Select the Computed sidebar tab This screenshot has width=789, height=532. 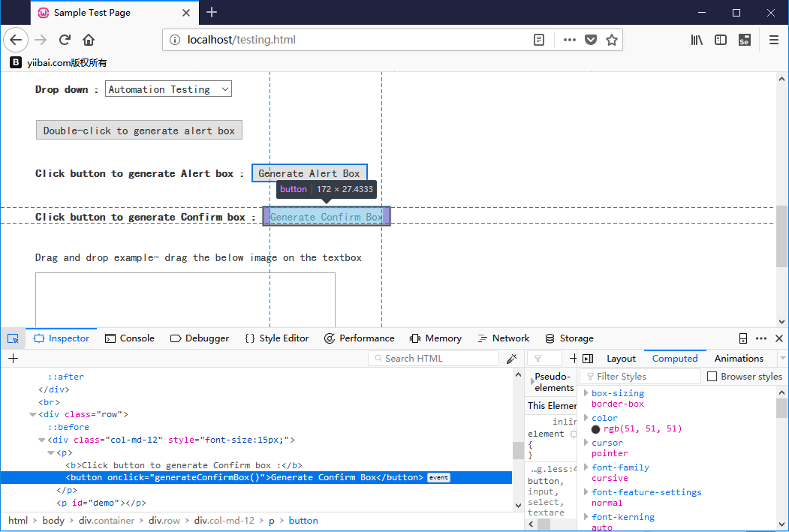(x=675, y=359)
